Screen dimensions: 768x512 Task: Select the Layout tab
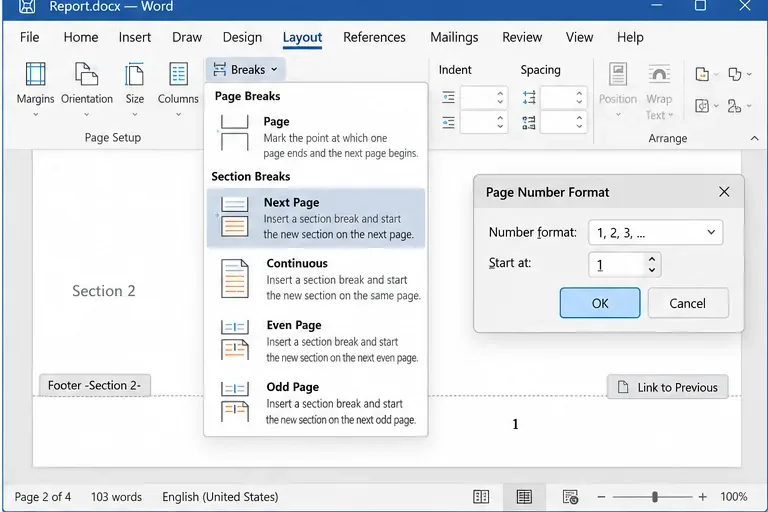(302, 38)
